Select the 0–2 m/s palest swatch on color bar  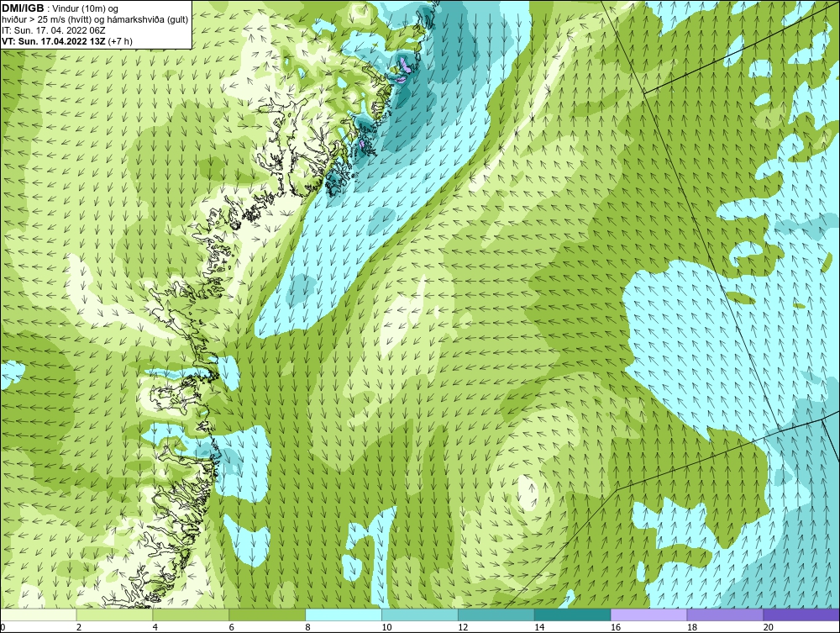point(39,615)
